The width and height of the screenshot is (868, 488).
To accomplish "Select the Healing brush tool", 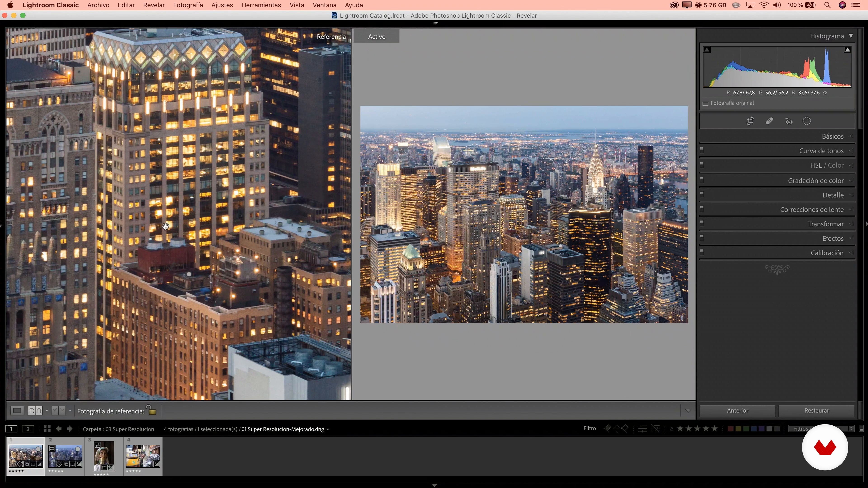I will point(769,121).
